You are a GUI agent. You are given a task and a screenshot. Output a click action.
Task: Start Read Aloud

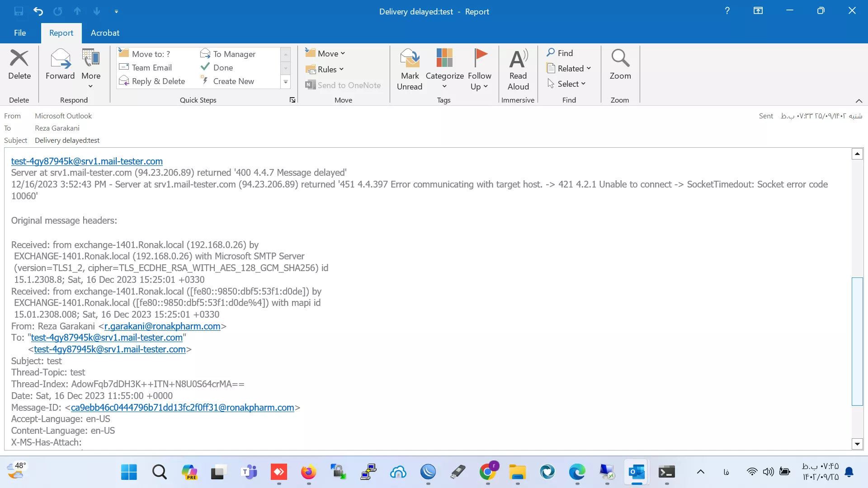click(518, 69)
